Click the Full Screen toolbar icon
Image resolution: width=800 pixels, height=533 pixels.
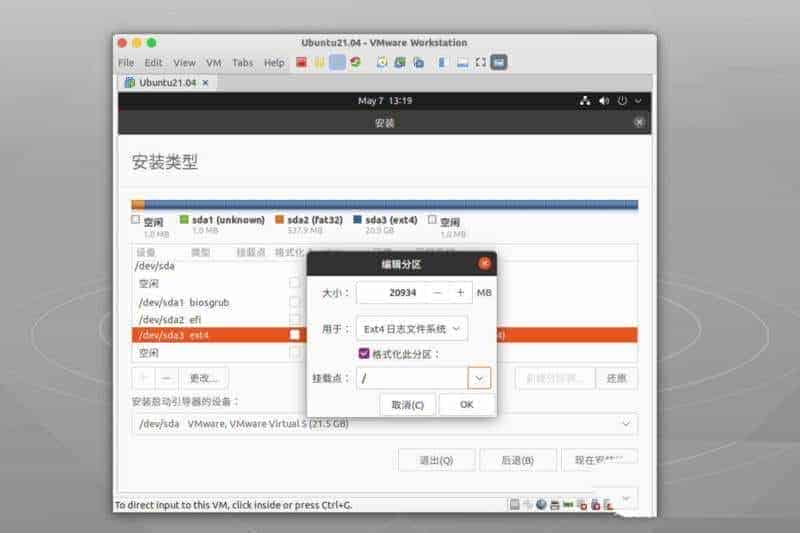(x=481, y=62)
